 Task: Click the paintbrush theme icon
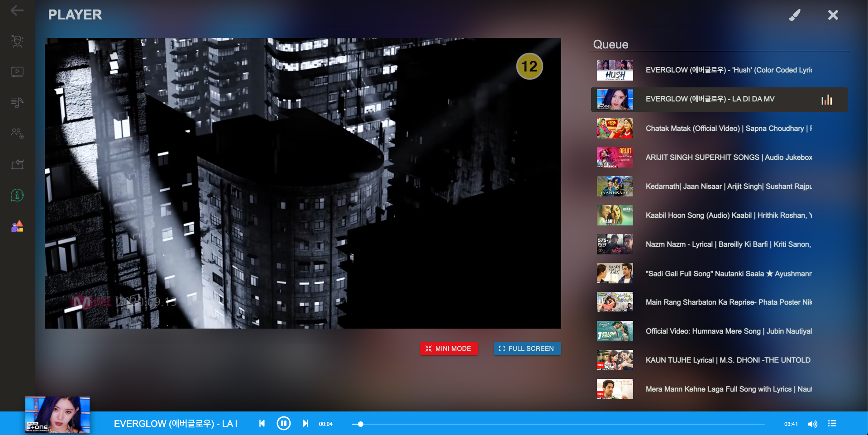tap(795, 15)
